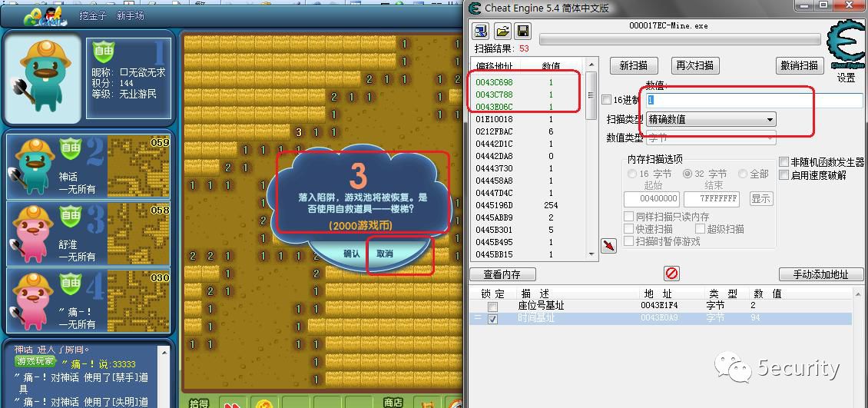Enable 启用速度破解 speedhack checkbox
Viewport: 868px width, 408px height.
pyautogui.click(x=784, y=175)
